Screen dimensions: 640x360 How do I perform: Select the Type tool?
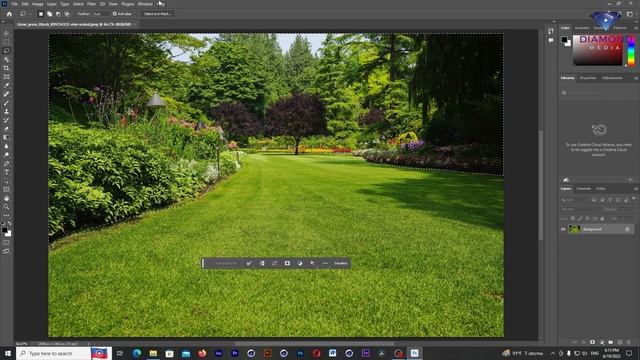pos(6,172)
